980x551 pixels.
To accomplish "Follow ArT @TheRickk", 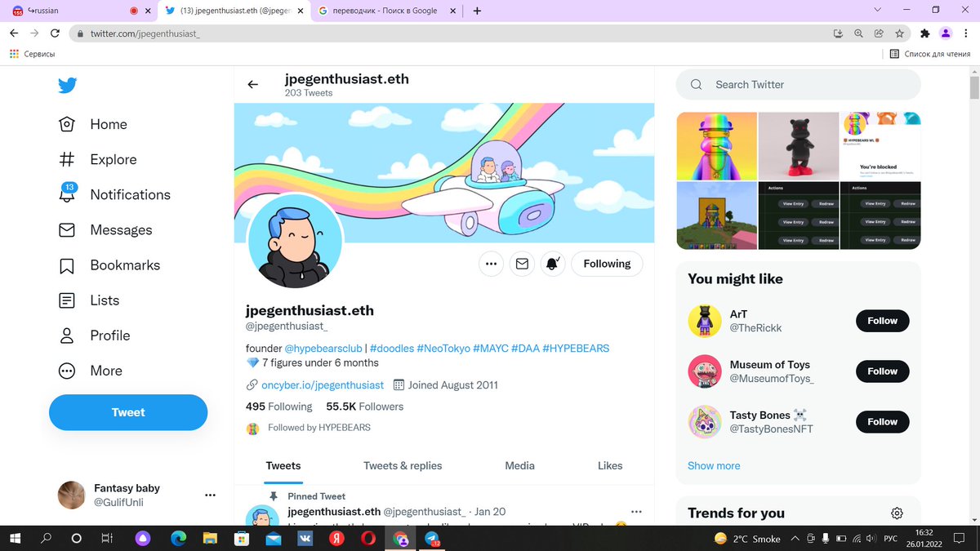I will 882,321.
